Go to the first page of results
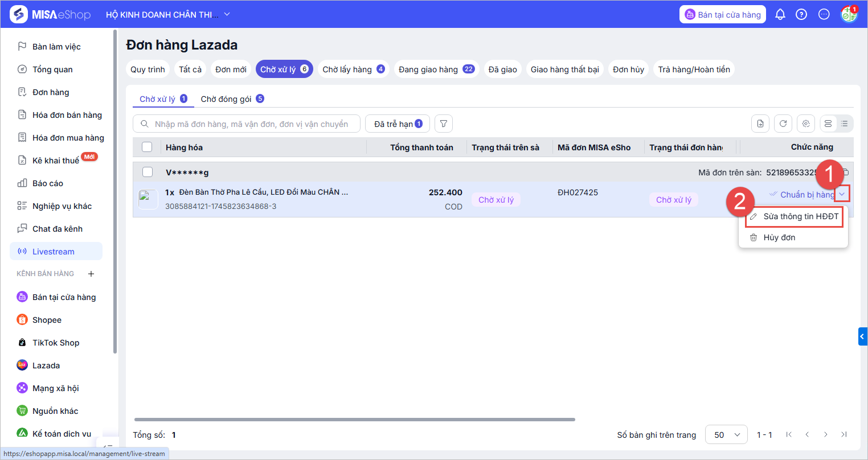 (x=789, y=434)
